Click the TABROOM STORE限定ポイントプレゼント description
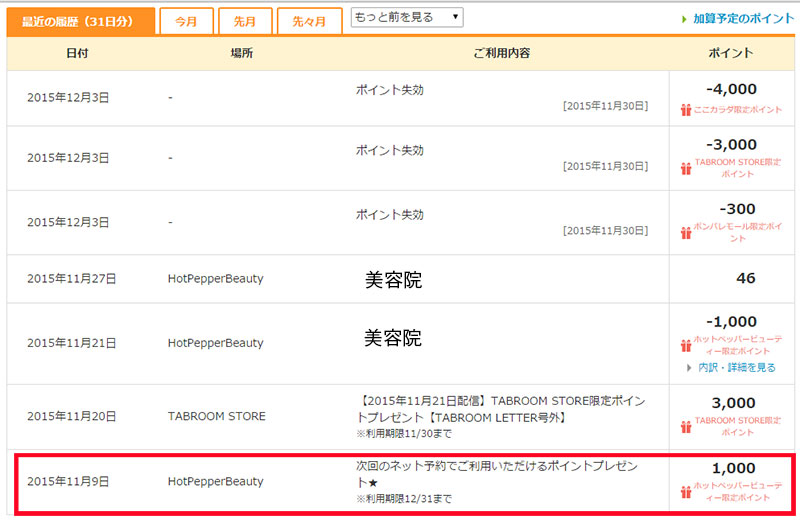This screenshot has height=528, width=800. [x=501, y=410]
